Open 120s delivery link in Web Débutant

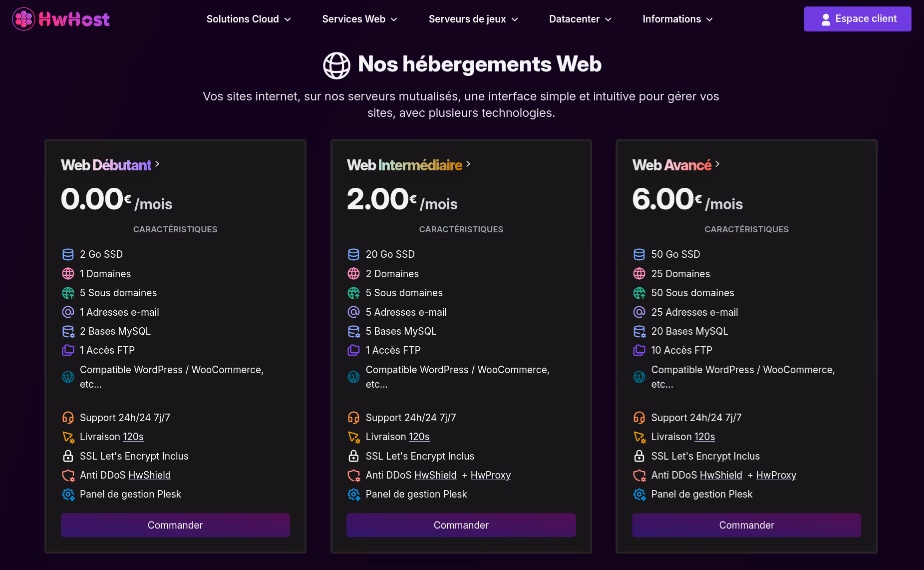tap(133, 437)
